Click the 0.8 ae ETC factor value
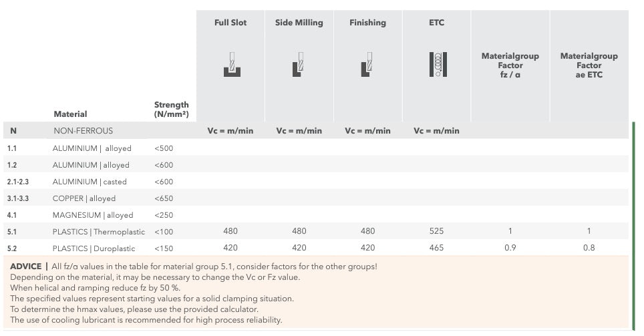 tap(589, 248)
